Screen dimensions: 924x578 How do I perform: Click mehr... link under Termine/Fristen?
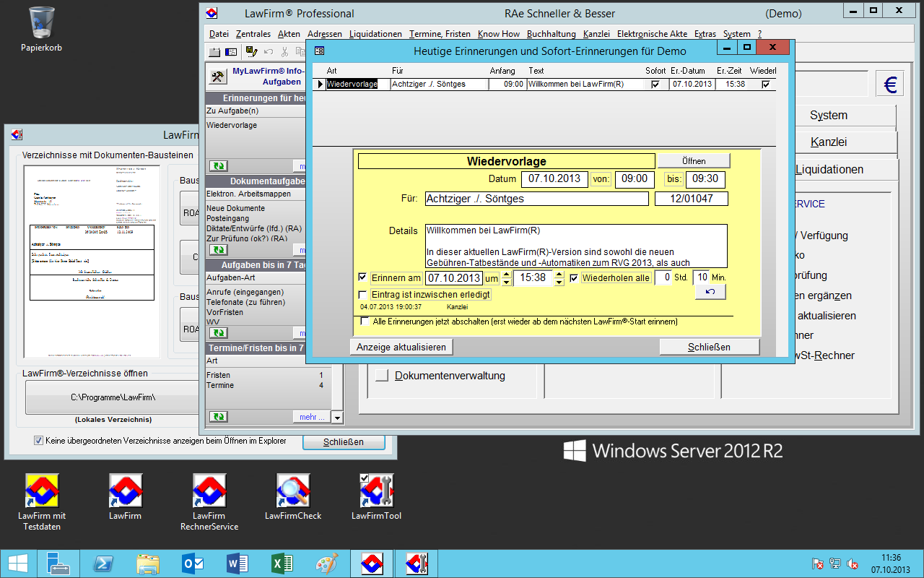(312, 417)
